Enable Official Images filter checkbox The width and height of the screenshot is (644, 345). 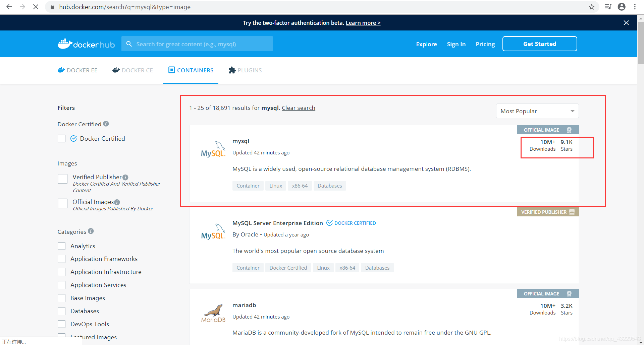(x=62, y=204)
